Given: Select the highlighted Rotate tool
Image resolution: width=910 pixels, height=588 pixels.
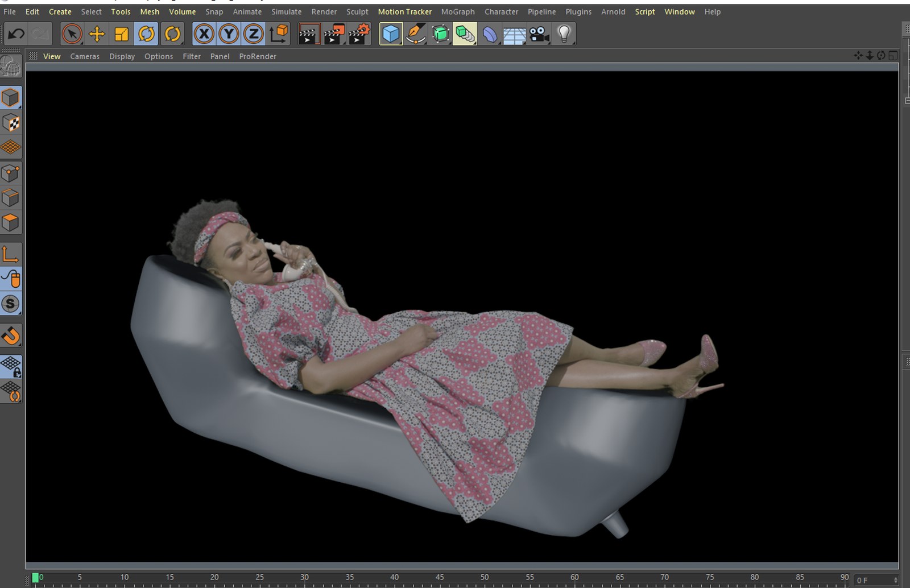Looking at the screenshot, I should [x=147, y=34].
